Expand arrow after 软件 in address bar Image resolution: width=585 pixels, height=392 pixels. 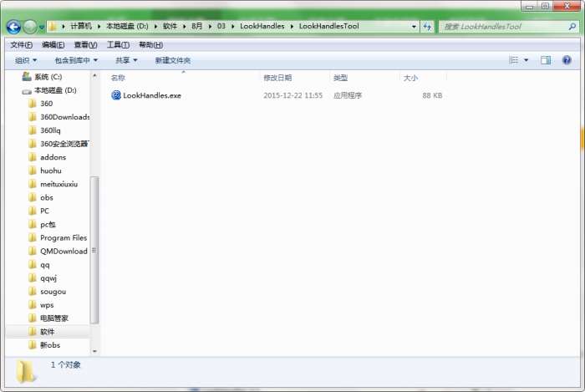pyautogui.click(x=185, y=27)
